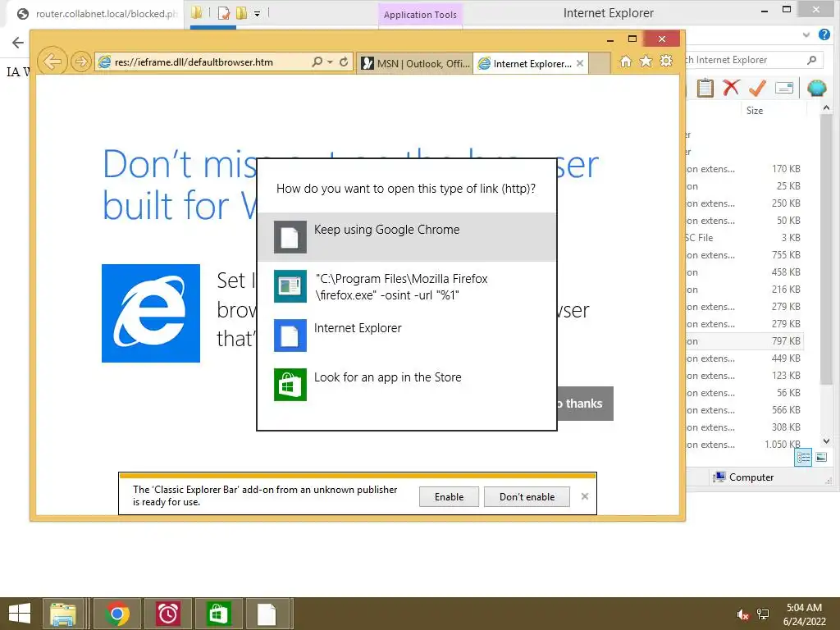
Task: Open the address bar dropdown arrow in IE
Action: click(x=330, y=62)
